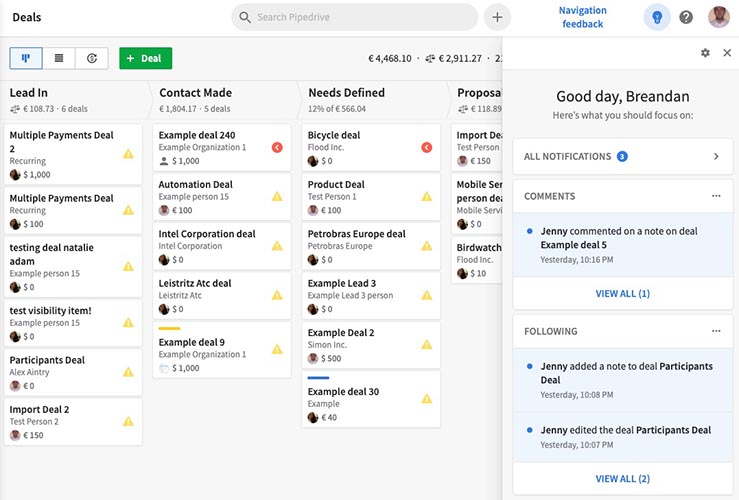Open the Intel Corporation deal title
This screenshot has height=500, width=739.
pyautogui.click(x=207, y=234)
